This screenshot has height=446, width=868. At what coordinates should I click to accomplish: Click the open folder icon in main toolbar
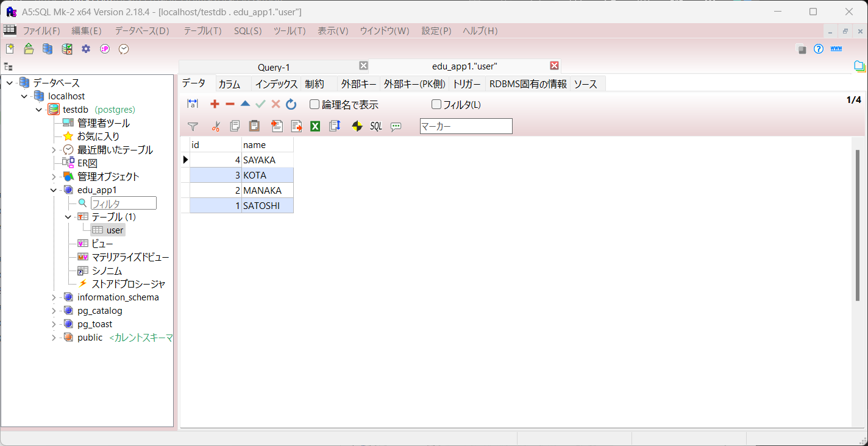(x=29, y=49)
